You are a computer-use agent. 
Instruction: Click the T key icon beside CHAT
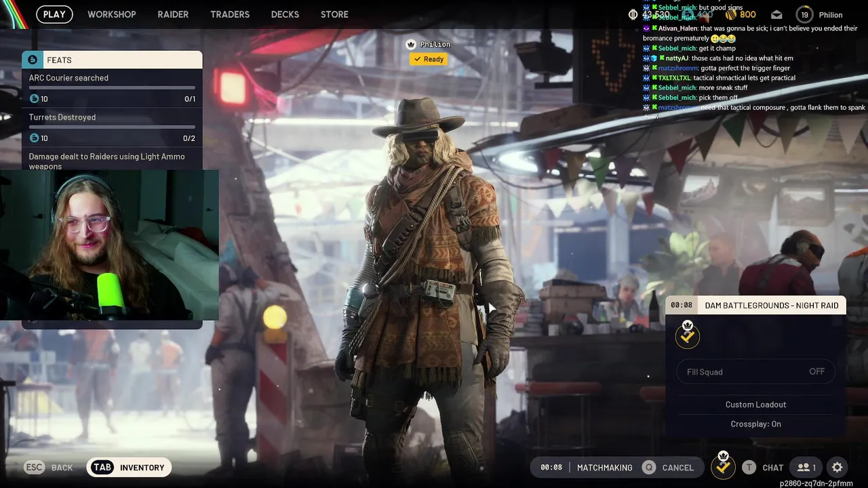point(749,468)
